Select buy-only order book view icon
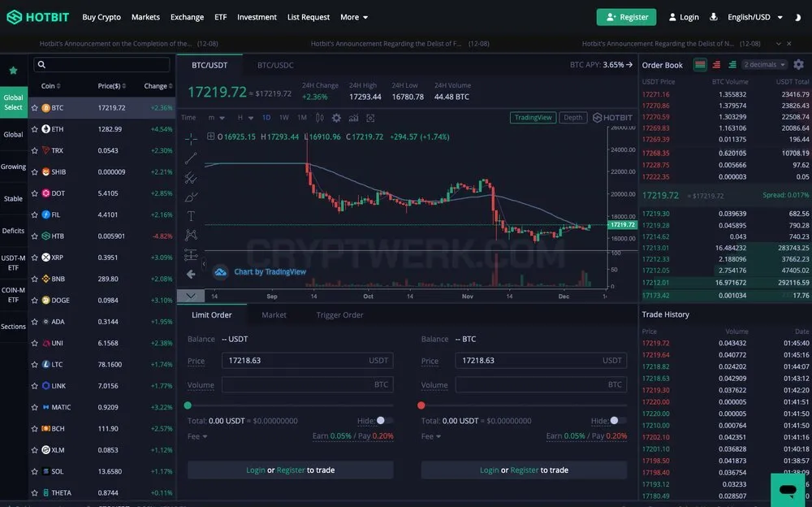 tap(732, 65)
